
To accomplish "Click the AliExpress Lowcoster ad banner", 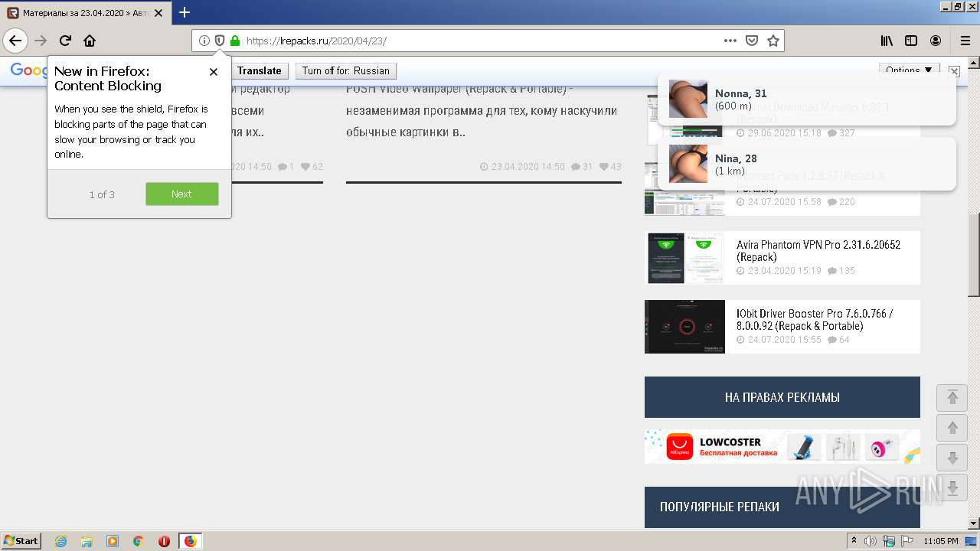I will 782,446.
